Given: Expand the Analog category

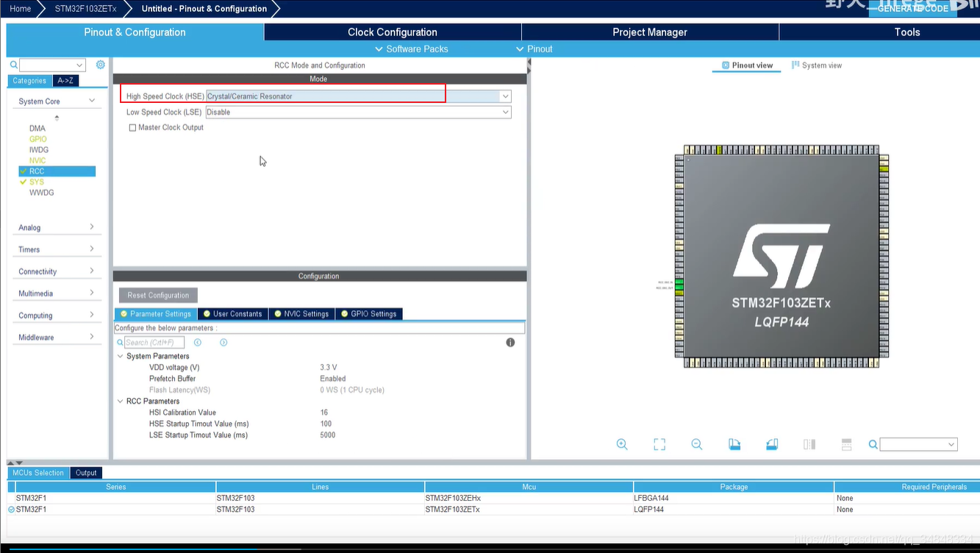Looking at the screenshot, I should pos(92,227).
